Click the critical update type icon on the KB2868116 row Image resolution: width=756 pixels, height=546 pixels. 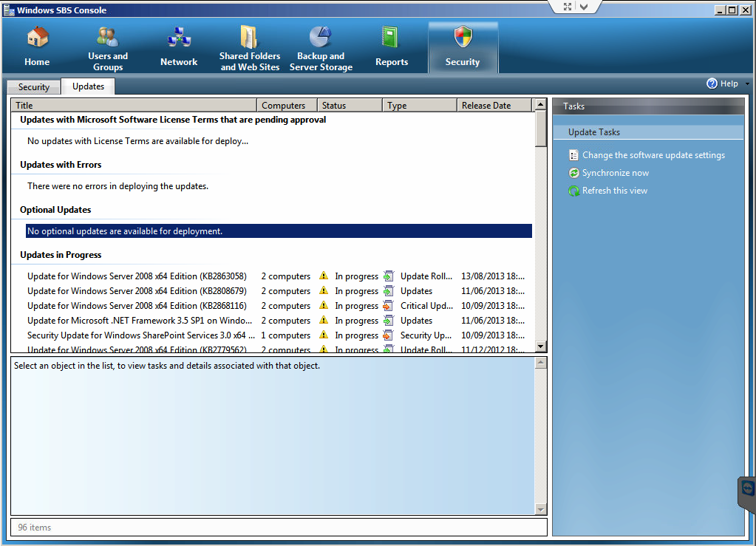click(x=389, y=306)
